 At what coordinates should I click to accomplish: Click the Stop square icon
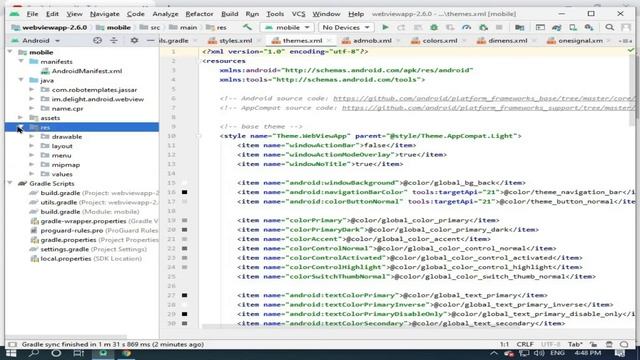tap(499, 27)
